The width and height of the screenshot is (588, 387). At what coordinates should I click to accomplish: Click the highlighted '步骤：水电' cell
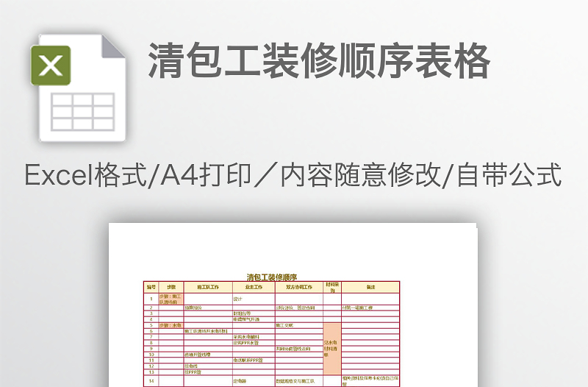point(171,325)
